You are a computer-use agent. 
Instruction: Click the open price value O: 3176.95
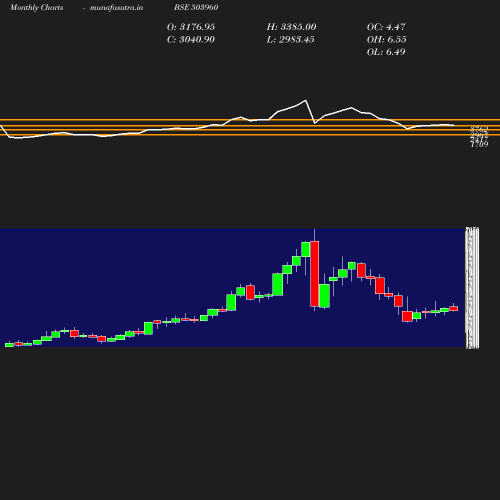tap(191, 27)
